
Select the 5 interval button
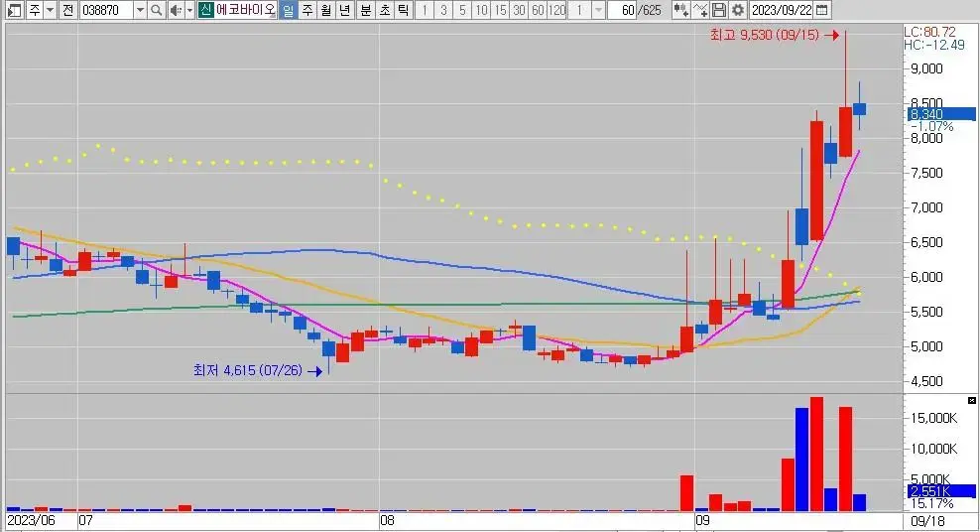coord(462,10)
